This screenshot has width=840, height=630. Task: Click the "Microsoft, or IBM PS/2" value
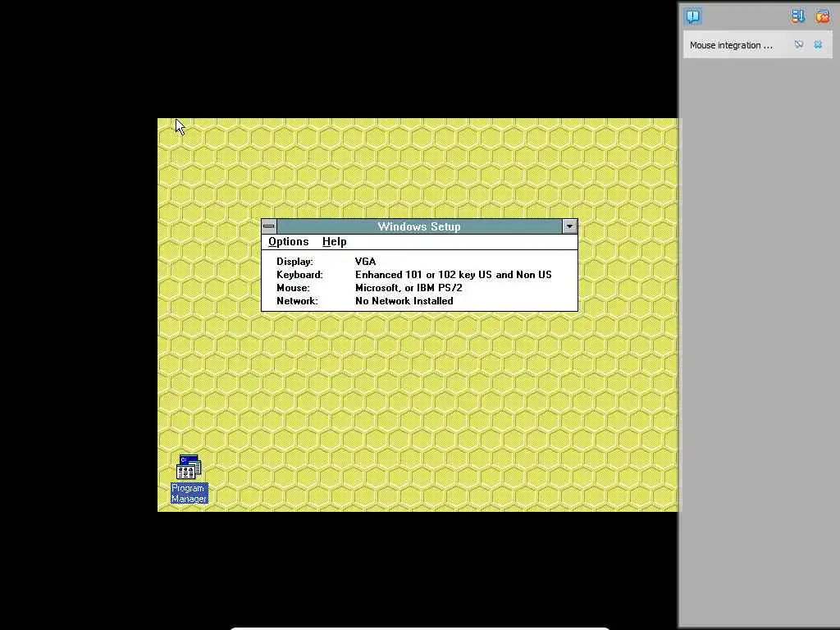coord(409,288)
